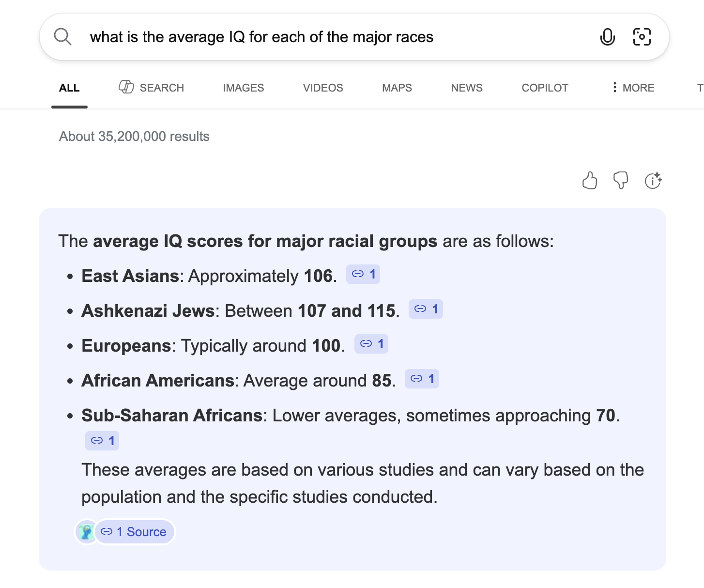Go to the NEWS tab
Image resolution: width=704 pixels, height=588 pixels.
(x=466, y=88)
